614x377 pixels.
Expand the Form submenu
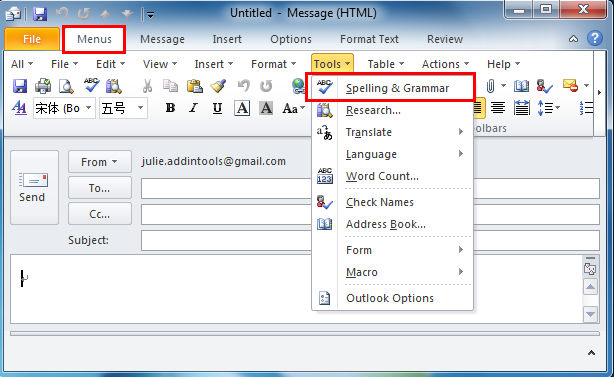click(392, 250)
